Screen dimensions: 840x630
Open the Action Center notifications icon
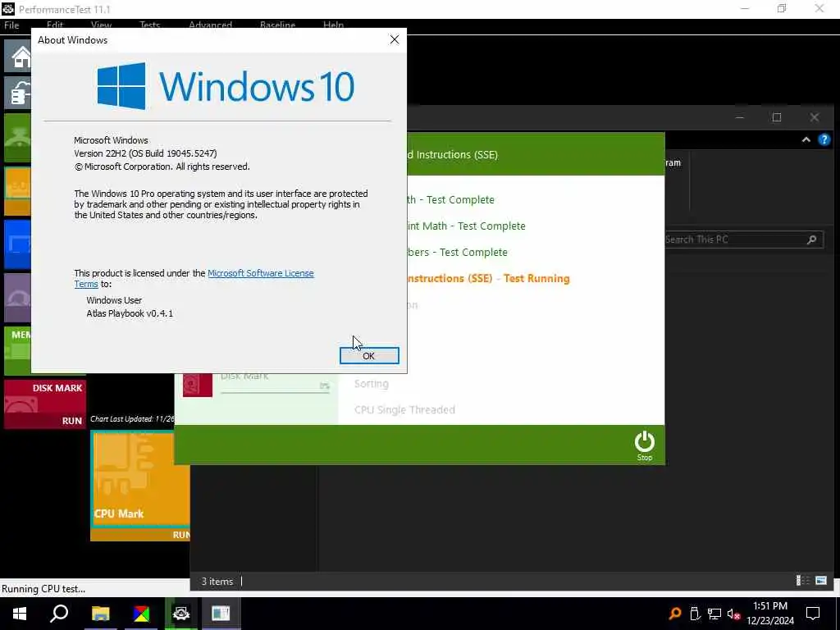(x=813, y=614)
